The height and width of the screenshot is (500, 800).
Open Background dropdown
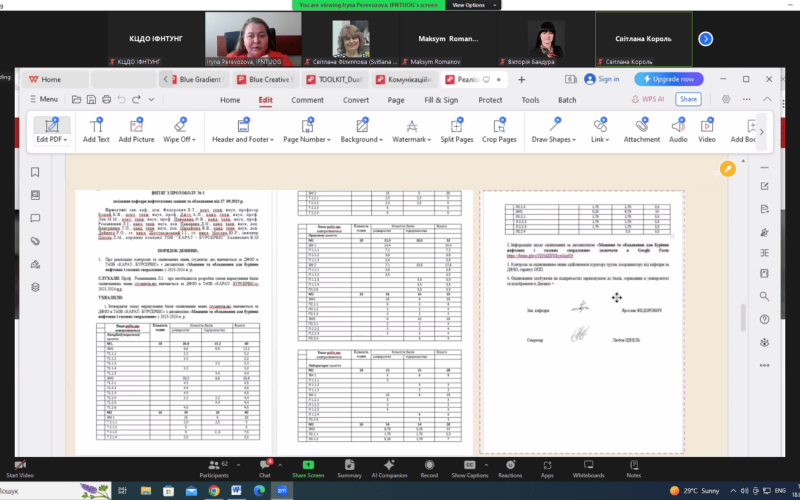pos(361,131)
